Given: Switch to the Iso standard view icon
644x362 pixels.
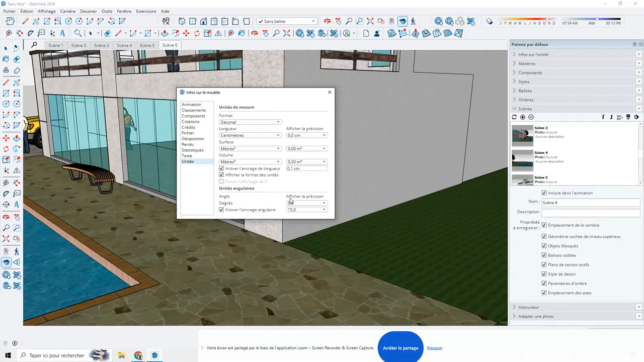Looking at the screenshot, I should pyautogui.click(x=182, y=21).
